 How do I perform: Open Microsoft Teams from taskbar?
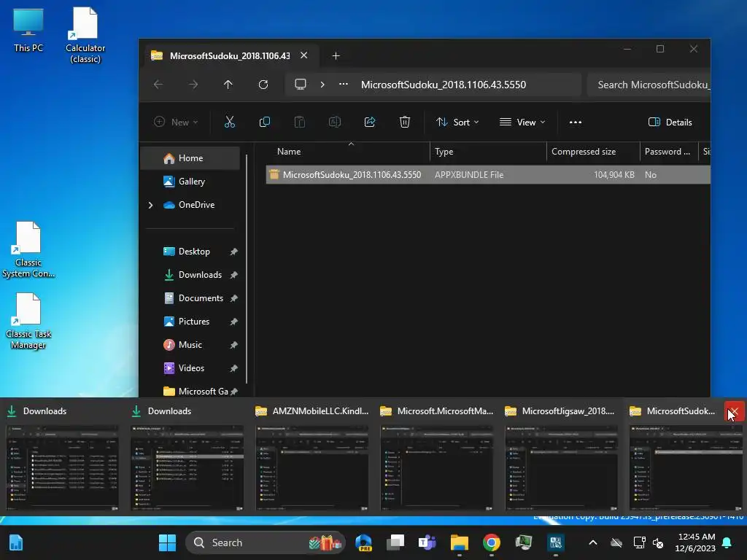pos(427,542)
